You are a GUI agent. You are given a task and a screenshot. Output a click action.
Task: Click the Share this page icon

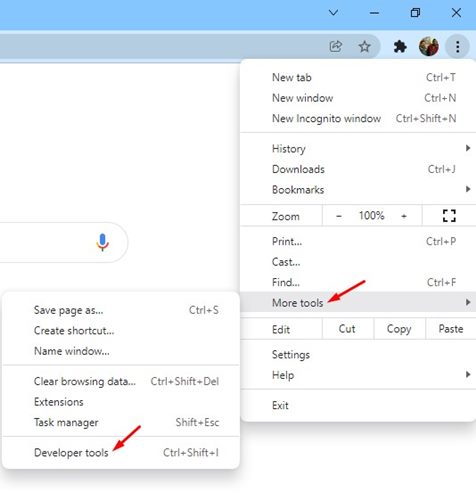coord(335,46)
